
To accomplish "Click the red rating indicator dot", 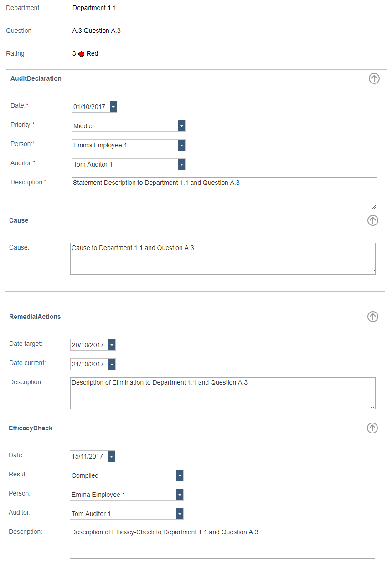I will (81, 54).
